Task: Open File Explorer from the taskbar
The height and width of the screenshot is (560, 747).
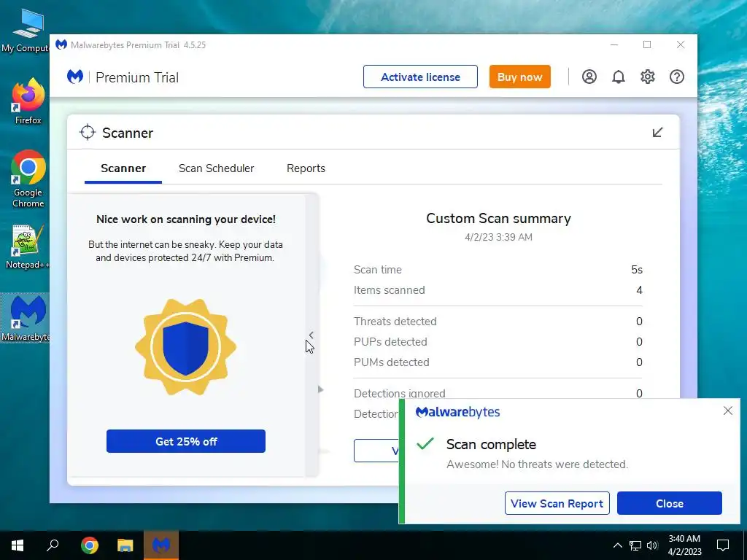Action: click(125, 545)
